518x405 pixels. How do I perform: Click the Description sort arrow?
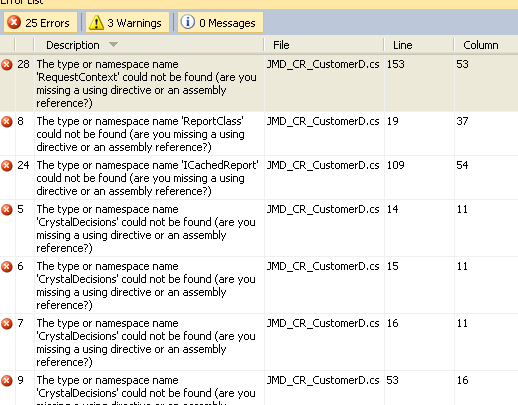click(x=113, y=45)
